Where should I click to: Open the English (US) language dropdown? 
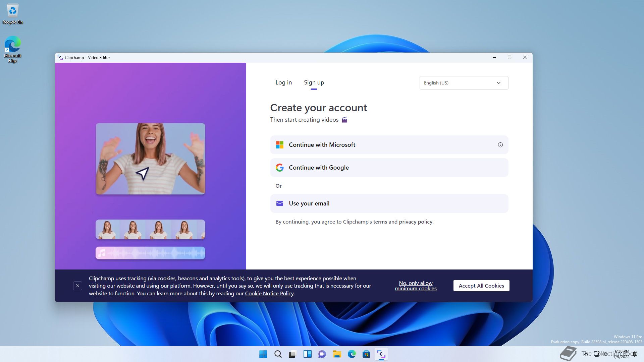point(464,83)
